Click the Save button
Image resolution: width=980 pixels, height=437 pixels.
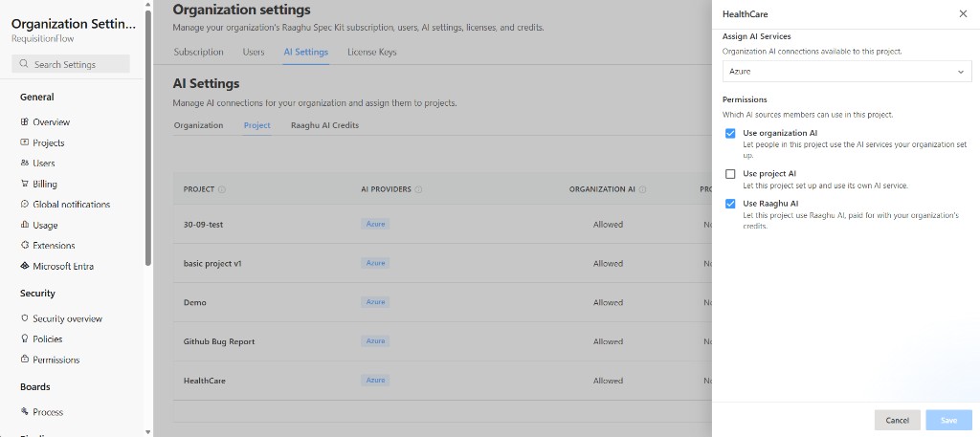coord(948,420)
